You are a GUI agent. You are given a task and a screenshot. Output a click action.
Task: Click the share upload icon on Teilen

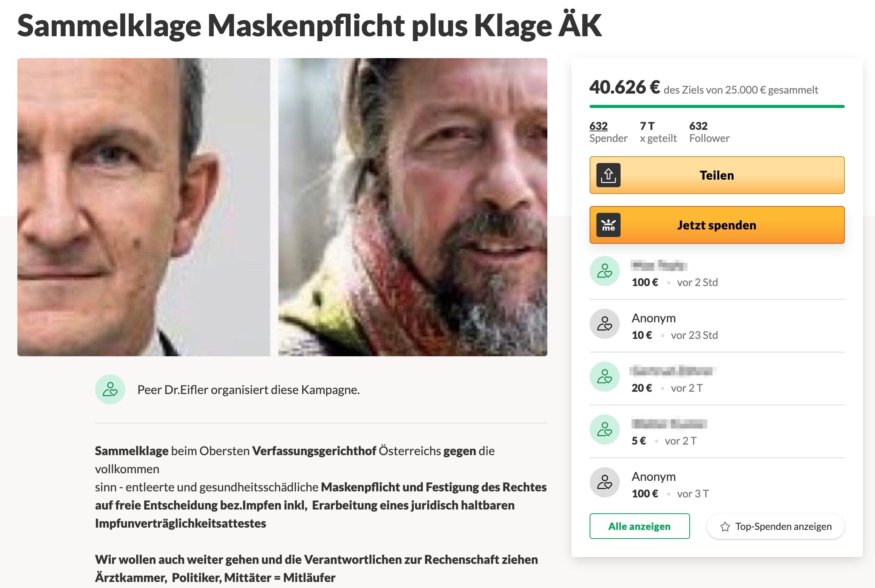(x=608, y=175)
